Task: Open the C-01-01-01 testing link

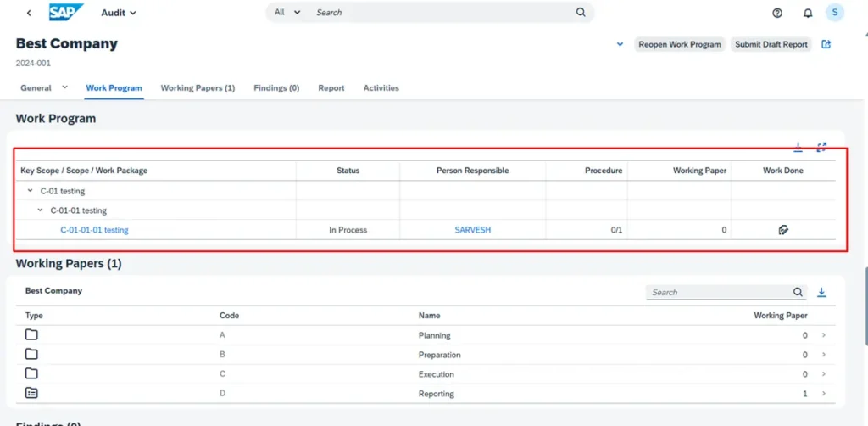Action: click(x=94, y=230)
